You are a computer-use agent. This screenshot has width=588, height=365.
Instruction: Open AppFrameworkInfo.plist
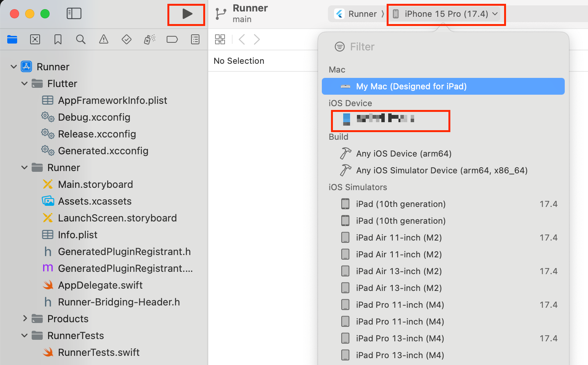tap(112, 100)
